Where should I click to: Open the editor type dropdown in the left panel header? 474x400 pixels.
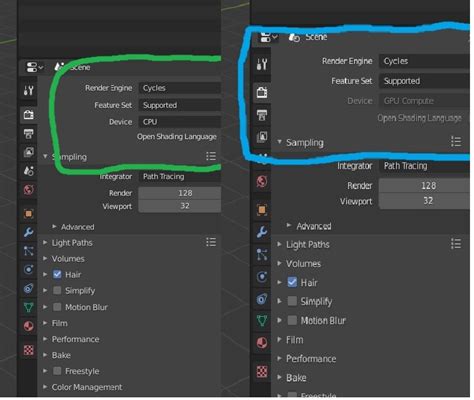(35, 67)
